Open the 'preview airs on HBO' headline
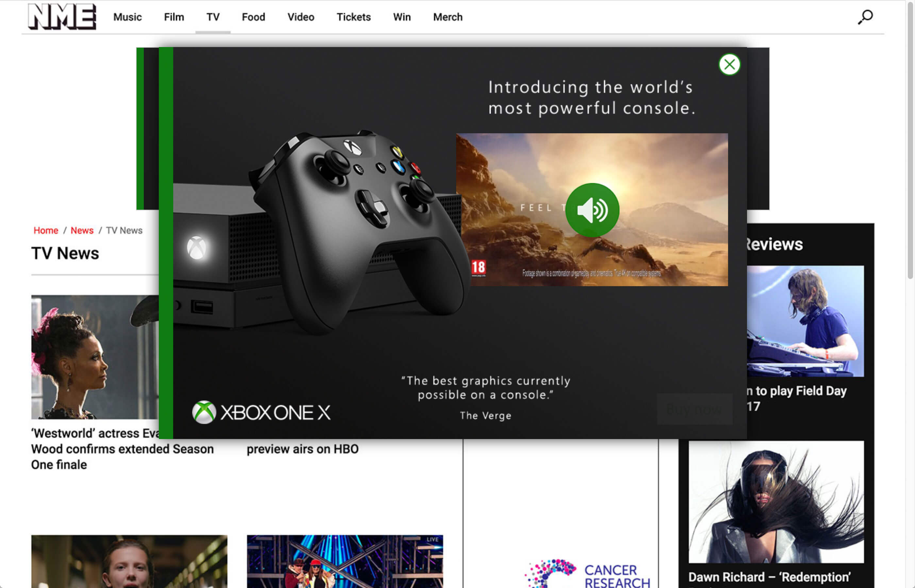This screenshot has width=915, height=588. (x=303, y=449)
